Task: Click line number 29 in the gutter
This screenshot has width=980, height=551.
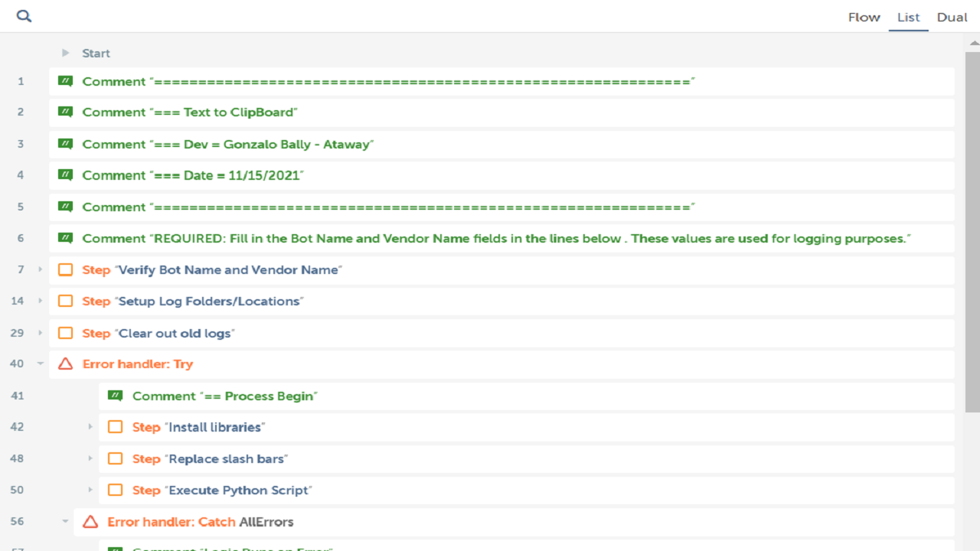Action: coord(18,333)
